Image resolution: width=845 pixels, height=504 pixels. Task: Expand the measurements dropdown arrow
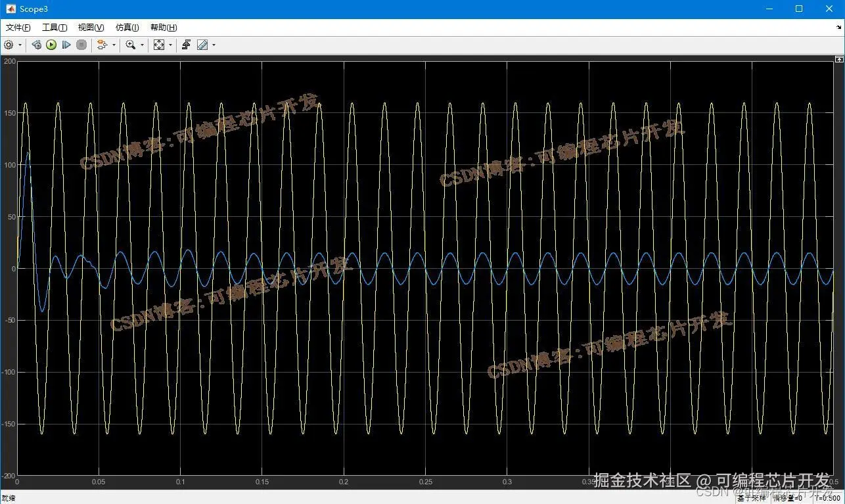[214, 45]
